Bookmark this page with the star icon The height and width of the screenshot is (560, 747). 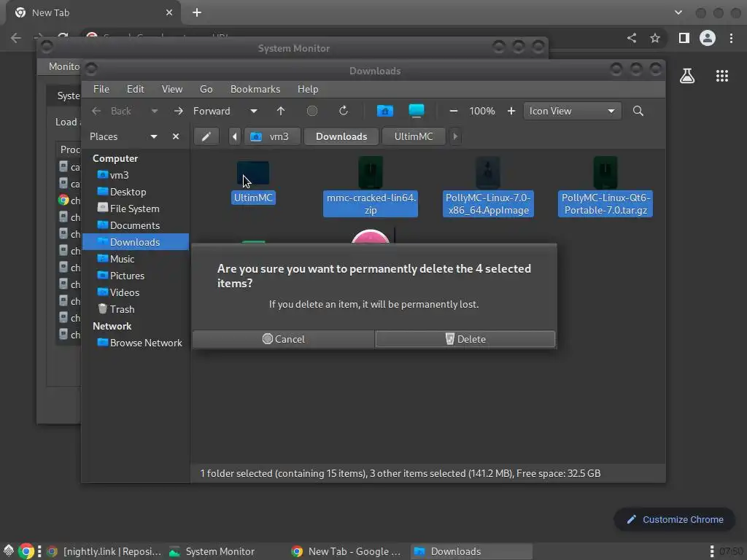(x=655, y=38)
